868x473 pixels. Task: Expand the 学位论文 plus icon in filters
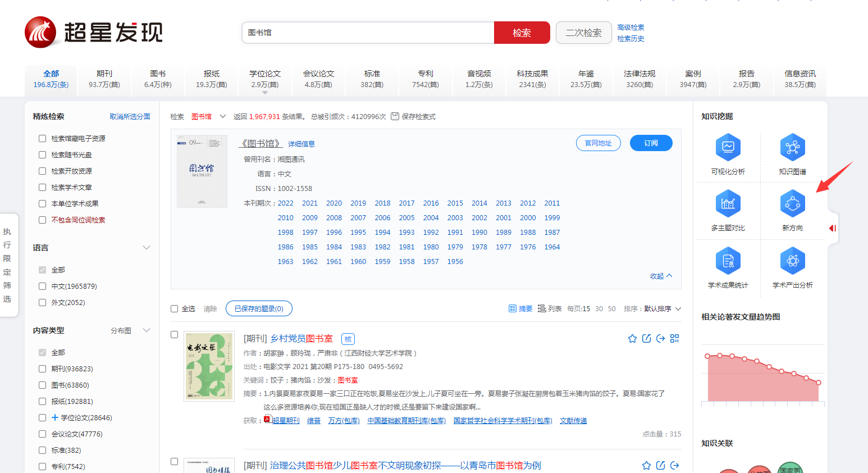click(55, 417)
